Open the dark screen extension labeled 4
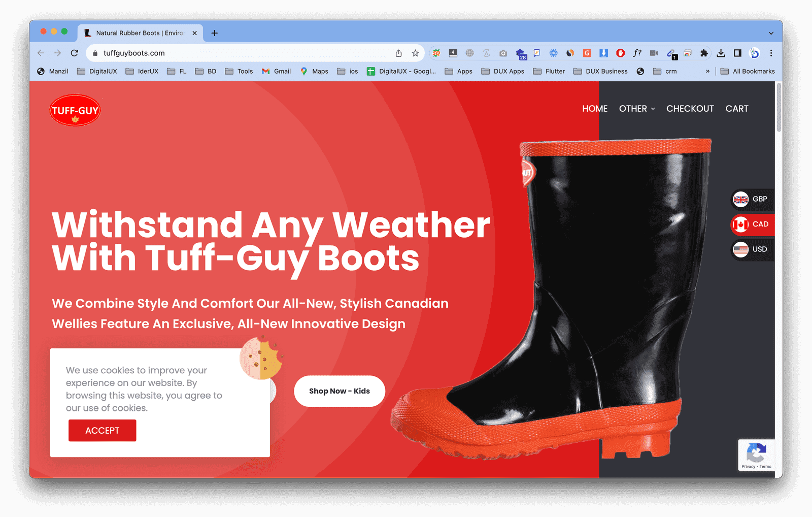The image size is (812, 517). coord(453,53)
